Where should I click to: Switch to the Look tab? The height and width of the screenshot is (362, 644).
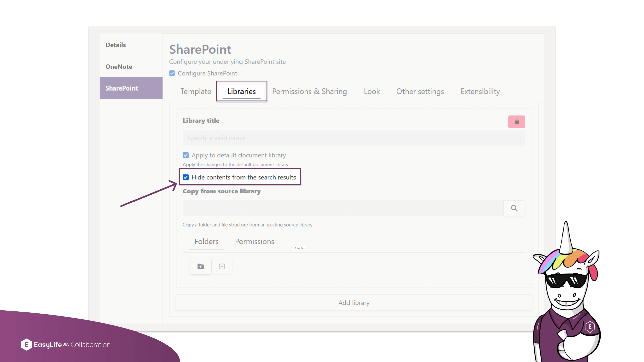pos(371,91)
